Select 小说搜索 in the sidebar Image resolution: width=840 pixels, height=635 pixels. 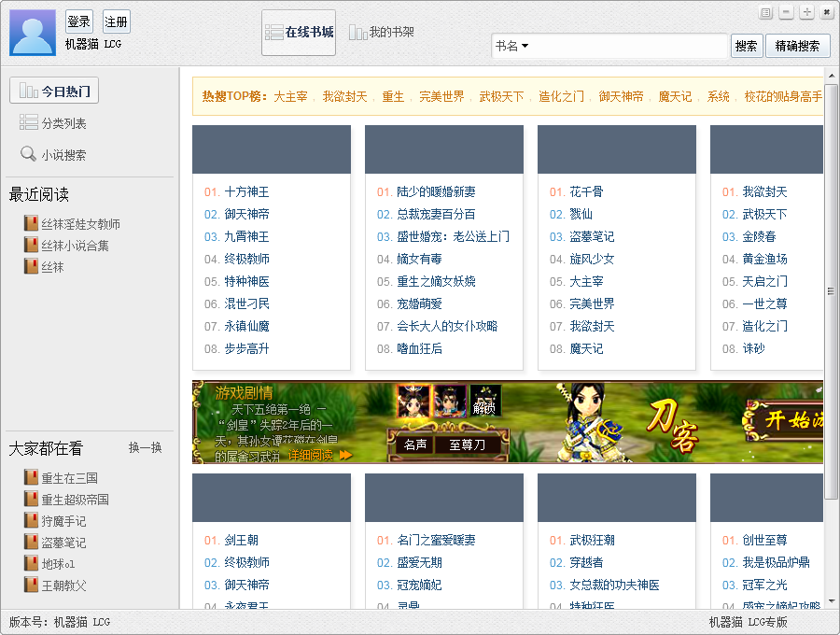pyautogui.click(x=53, y=155)
